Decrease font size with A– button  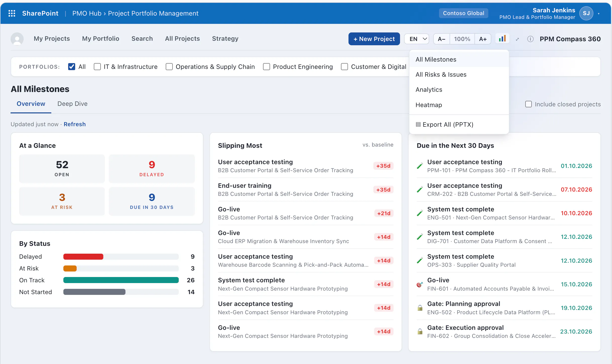[x=442, y=39]
